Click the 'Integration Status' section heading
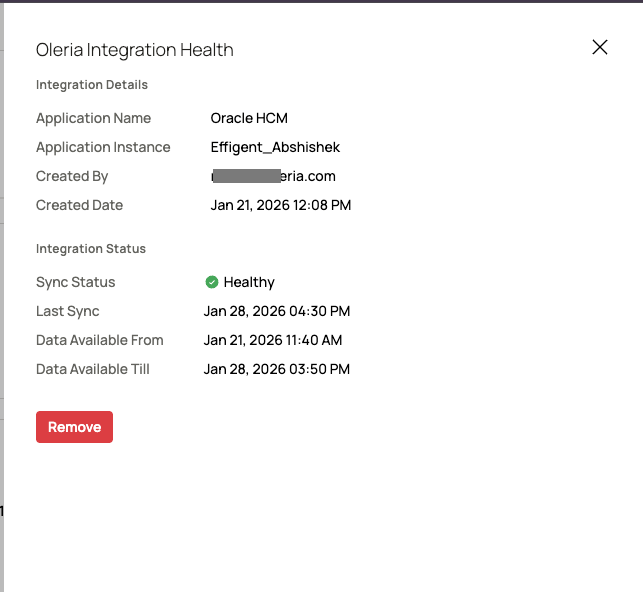This screenshot has height=592, width=643. [x=91, y=249]
